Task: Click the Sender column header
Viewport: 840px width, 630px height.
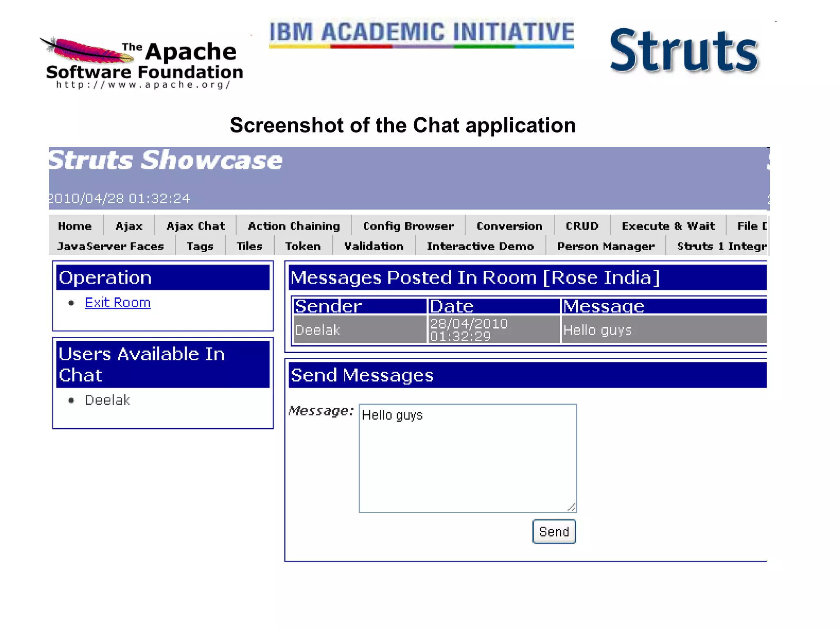Action: pos(360,306)
